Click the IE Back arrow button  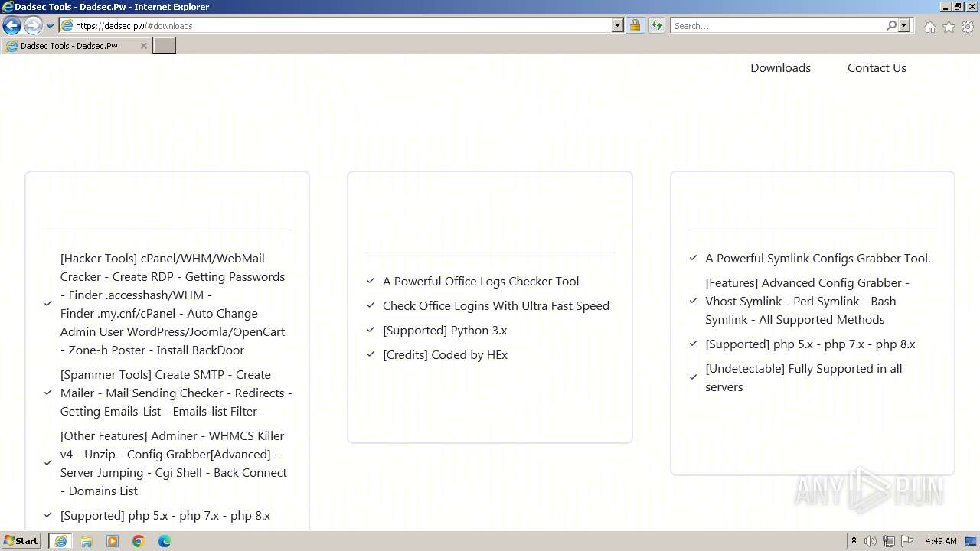(11, 25)
